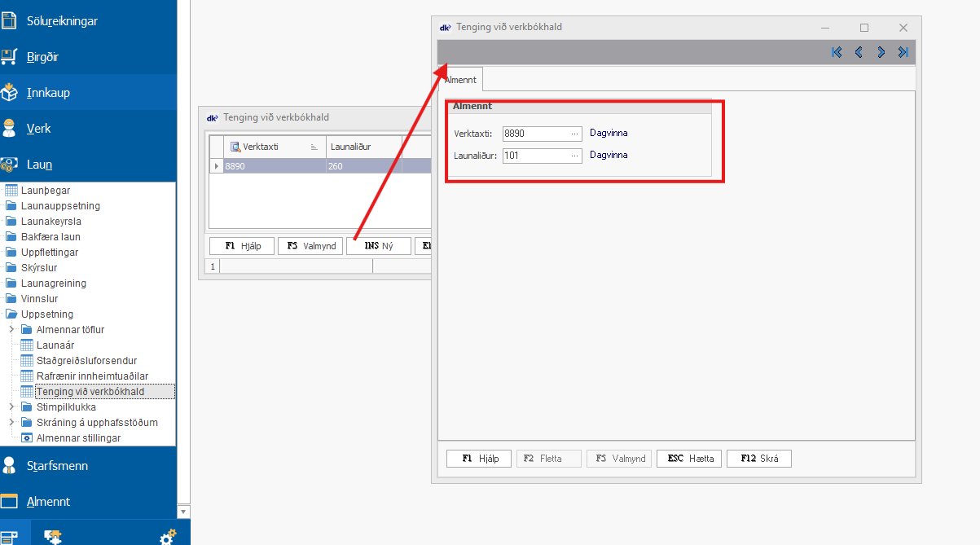The width and height of the screenshot is (980, 545).
Task: Expand Skráning á upphafsstöðum node
Action: [11, 423]
